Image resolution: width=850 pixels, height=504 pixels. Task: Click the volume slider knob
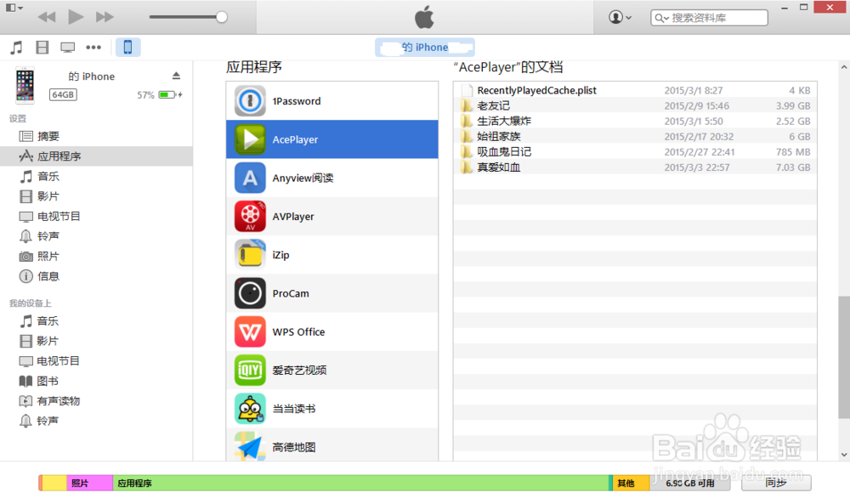click(x=221, y=17)
